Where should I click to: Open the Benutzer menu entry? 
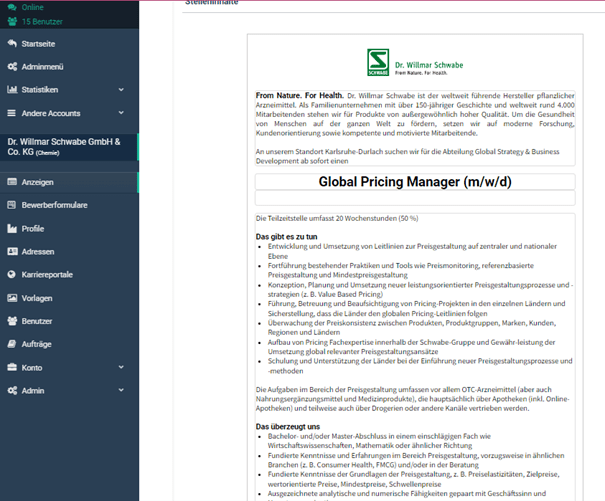(37, 321)
